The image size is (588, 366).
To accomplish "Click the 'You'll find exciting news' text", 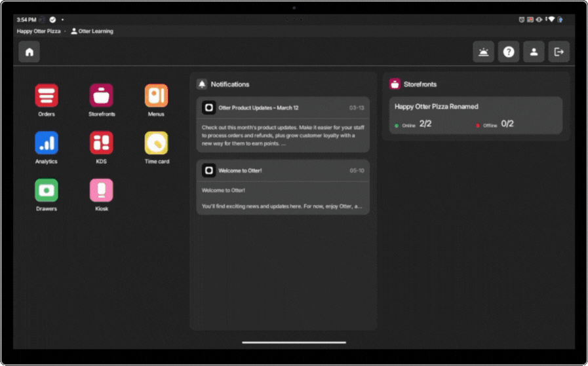I will [x=282, y=206].
